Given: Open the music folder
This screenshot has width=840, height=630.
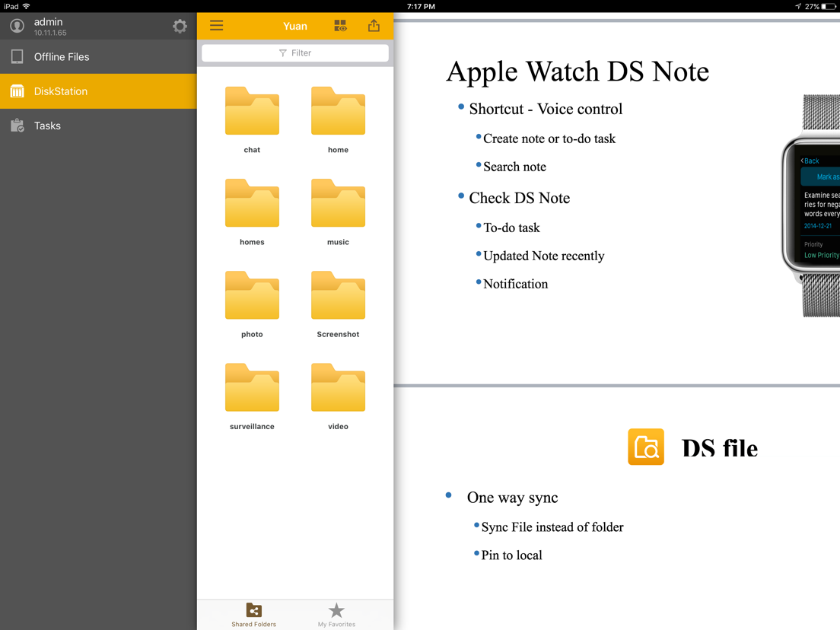Looking at the screenshot, I should point(338,203).
